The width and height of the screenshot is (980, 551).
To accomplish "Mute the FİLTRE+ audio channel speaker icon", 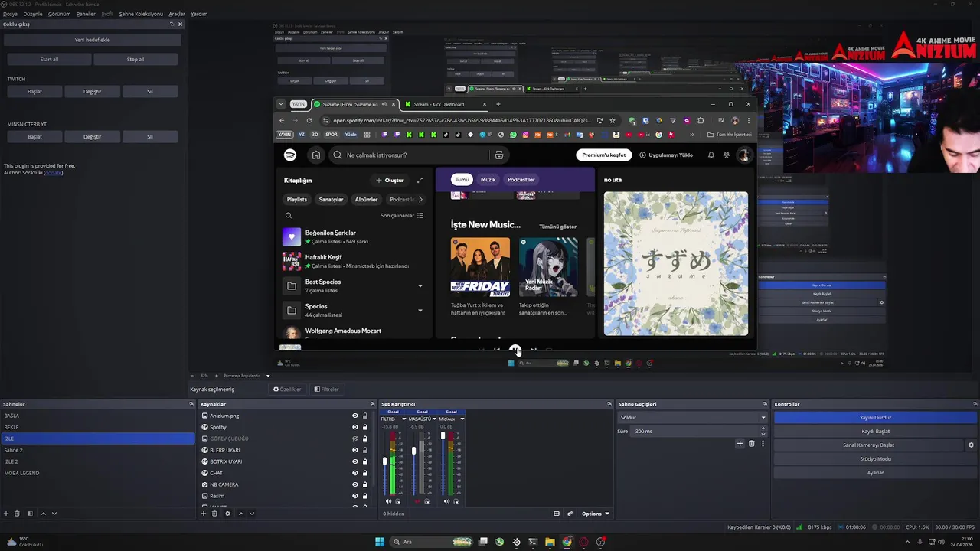I will [x=388, y=501].
